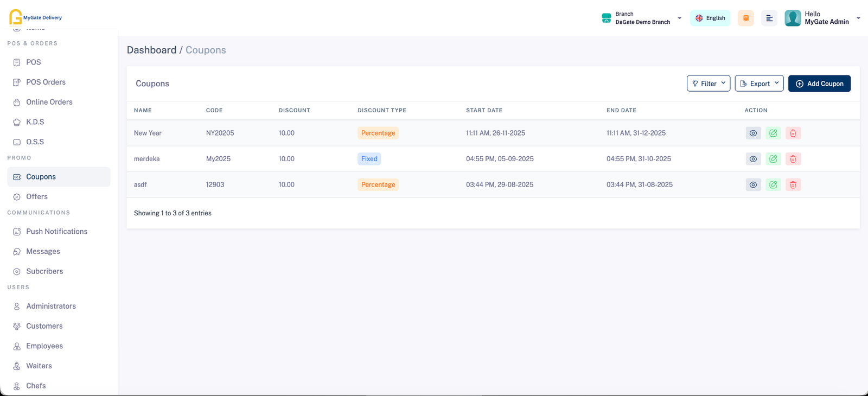The width and height of the screenshot is (868, 396).
Task: View asdf coupon via eye icon
Action: pyautogui.click(x=753, y=185)
